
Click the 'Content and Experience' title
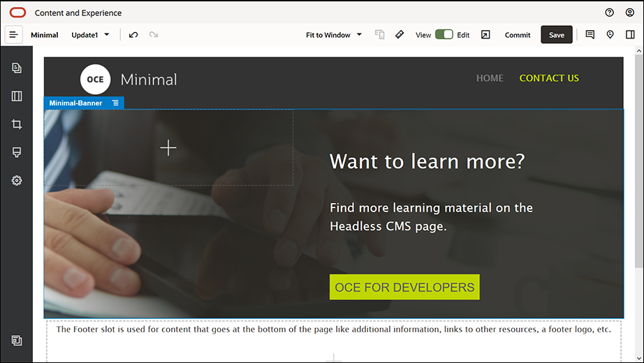click(78, 13)
